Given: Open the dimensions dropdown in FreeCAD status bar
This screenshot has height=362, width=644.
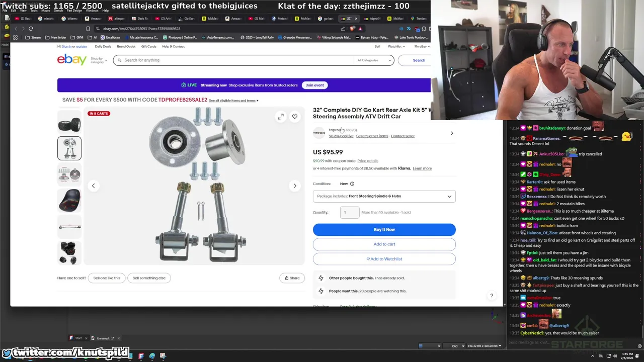Looking at the screenshot, I should (484, 346).
